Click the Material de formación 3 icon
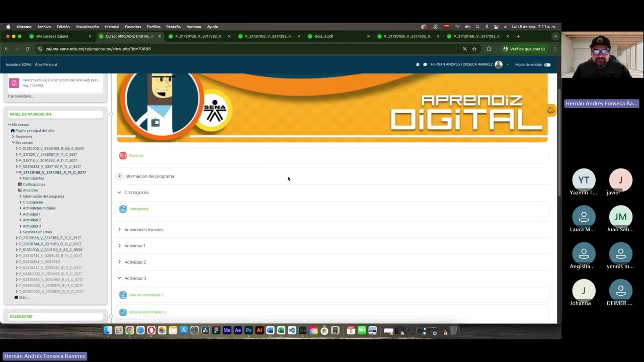Screen dimensions: 644x362 click(x=123, y=312)
